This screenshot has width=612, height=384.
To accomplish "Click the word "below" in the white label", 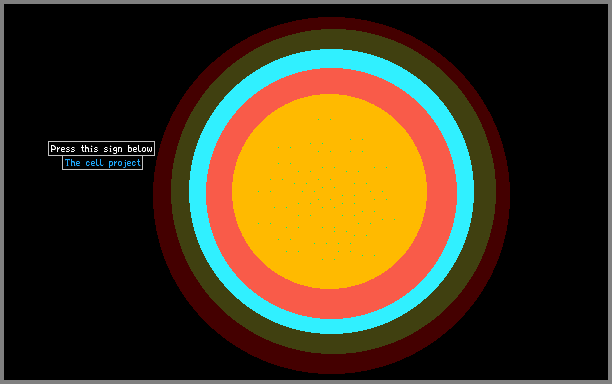I will point(140,149).
